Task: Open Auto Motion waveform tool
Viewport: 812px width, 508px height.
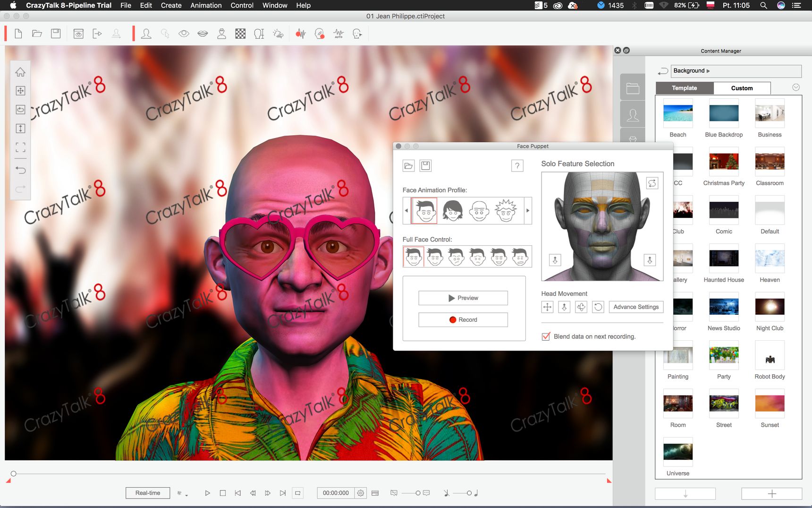Action: click(x=338, y=34)
